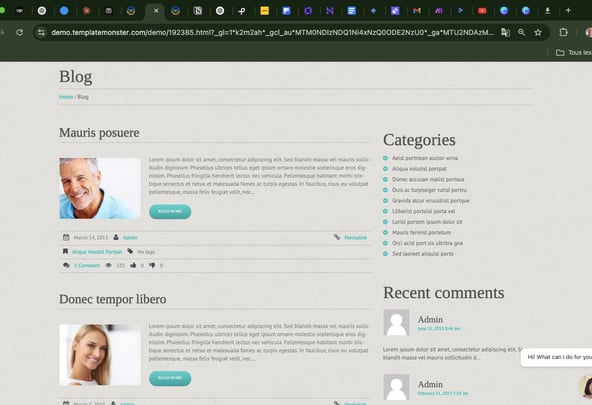Click user icon beside Admin in Mauris posuere

pyautogui.click(x=116, y=237)
